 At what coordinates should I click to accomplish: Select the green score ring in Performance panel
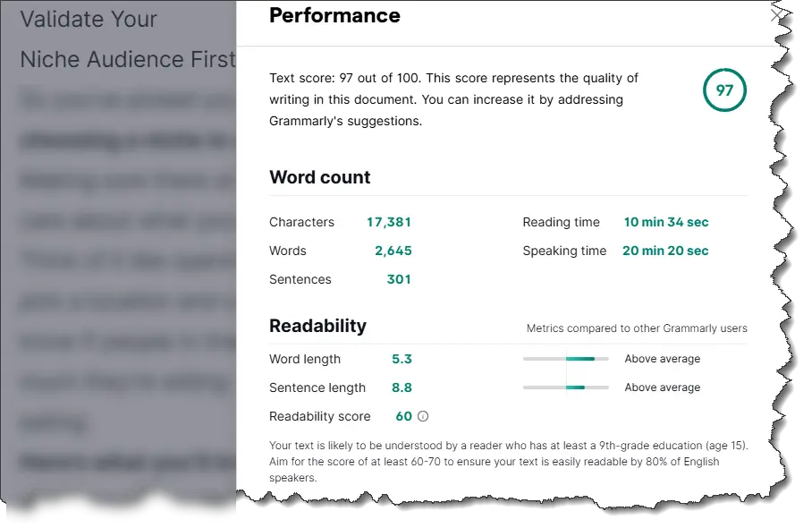pos(723,90)
